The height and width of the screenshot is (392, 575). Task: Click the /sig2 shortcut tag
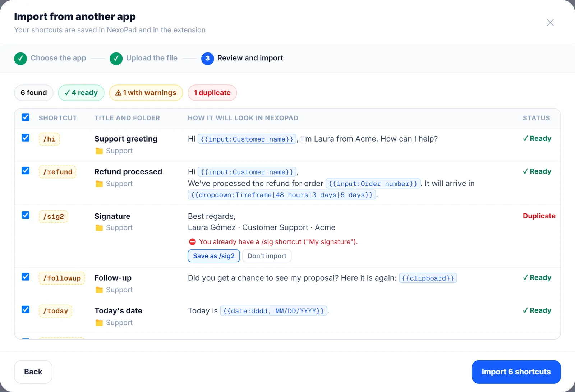pyautogui.click(x=54, y=217)
